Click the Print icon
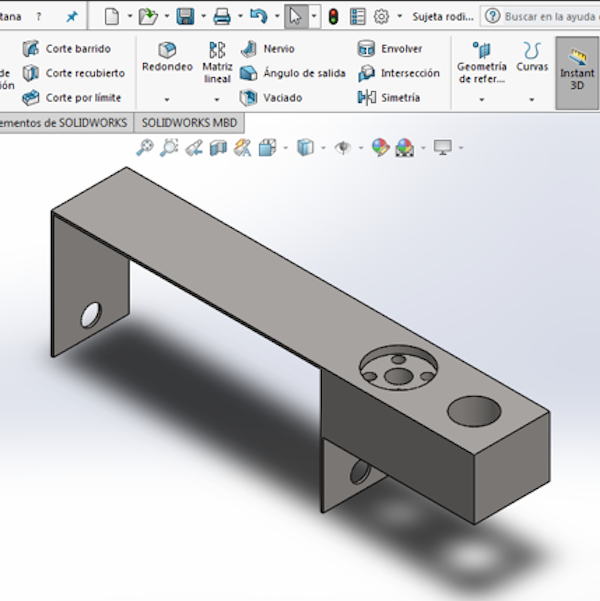The height and width of the screenshot is (601, 600). (x=222, y=16)
